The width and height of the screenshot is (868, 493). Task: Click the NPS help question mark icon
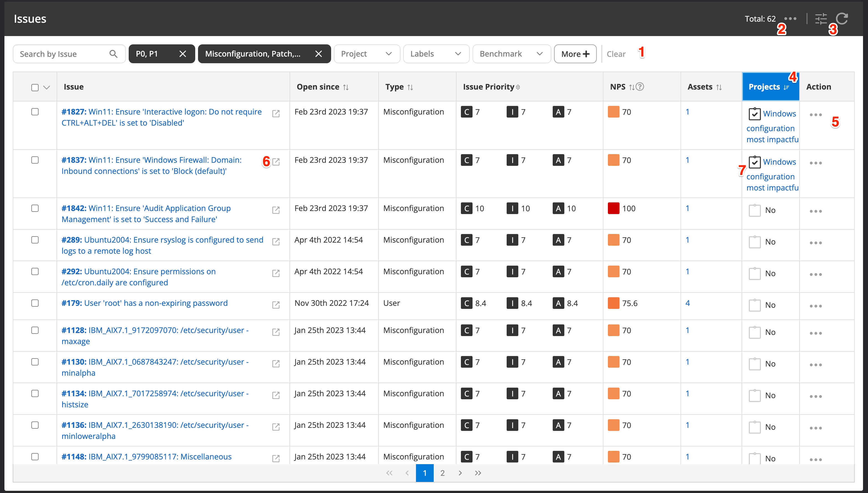pyautogui.click(x=639, y=87)
